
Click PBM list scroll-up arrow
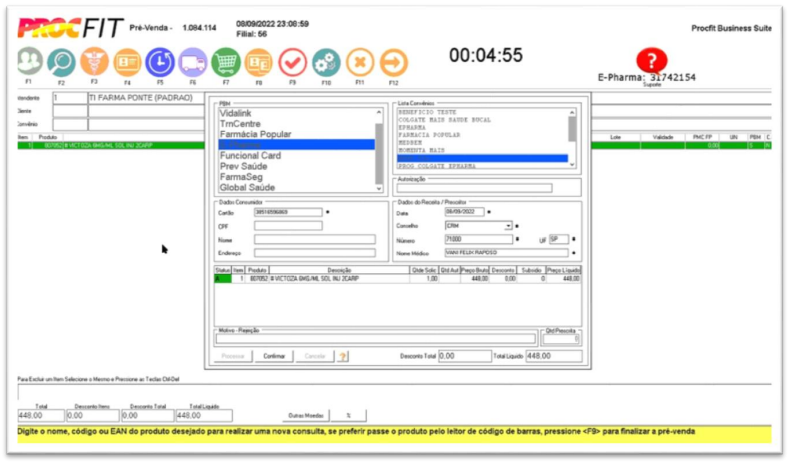click(x=379, y=112)
